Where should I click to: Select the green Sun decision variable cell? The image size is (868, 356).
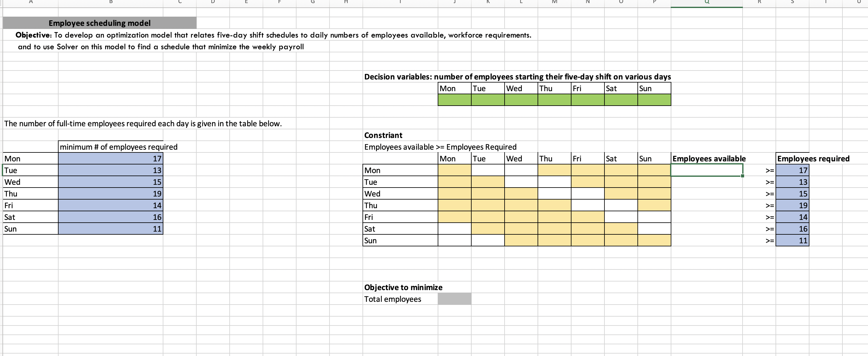pos(654,100)
